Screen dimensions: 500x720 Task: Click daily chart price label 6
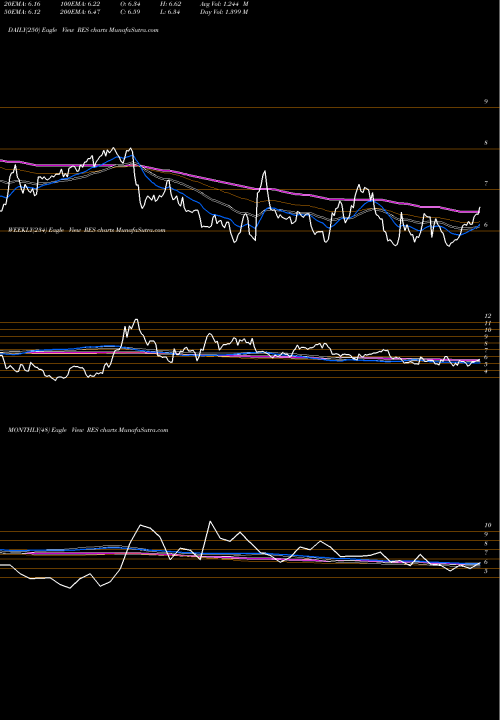pyautogui.click(x=486, y=225)
